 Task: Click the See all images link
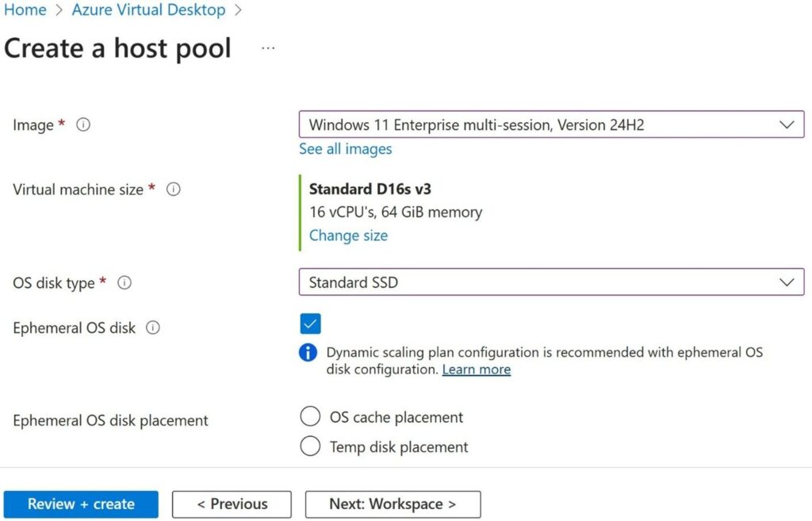point(345,149)
